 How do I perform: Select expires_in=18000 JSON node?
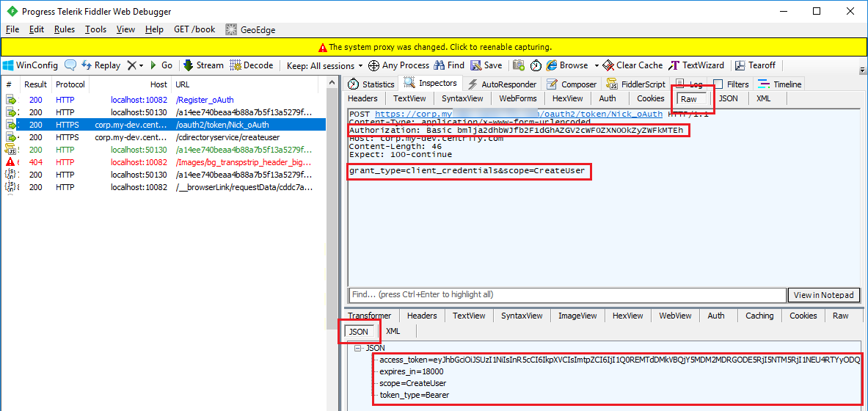point(412,371)
